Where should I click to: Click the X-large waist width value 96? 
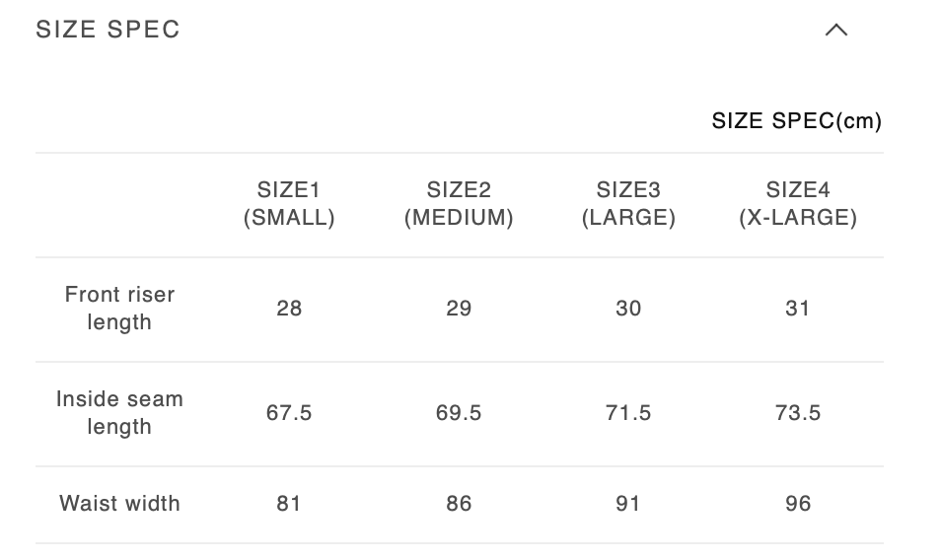tap(798, 504)
